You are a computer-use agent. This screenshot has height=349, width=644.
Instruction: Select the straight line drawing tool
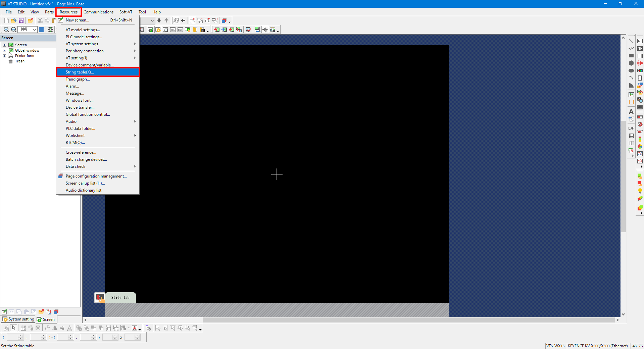(631, 41)
